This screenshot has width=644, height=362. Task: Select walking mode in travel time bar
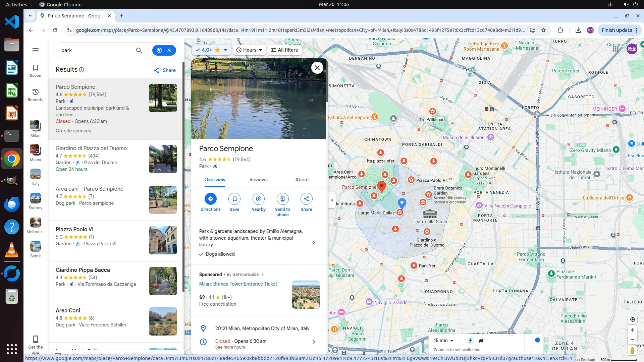(470, 341)
